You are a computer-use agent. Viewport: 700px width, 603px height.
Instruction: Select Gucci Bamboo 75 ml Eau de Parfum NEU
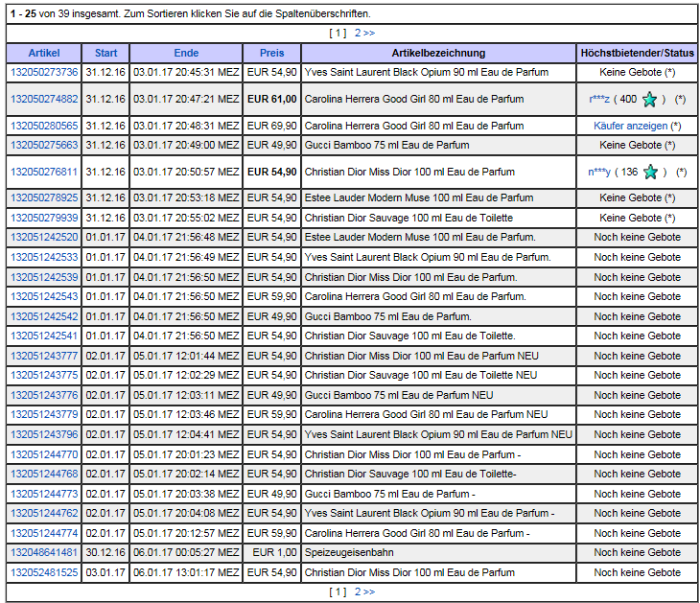pos(399,395)
